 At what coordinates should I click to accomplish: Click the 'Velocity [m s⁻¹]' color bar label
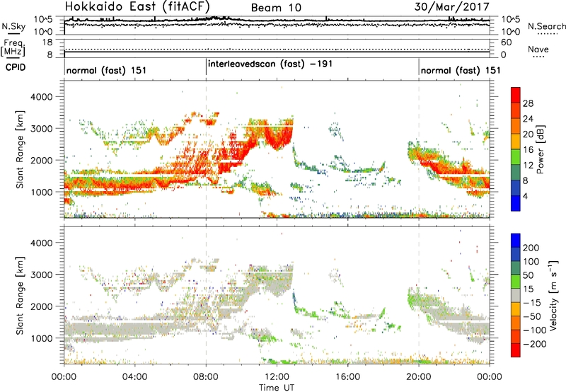tap(553, 295)
